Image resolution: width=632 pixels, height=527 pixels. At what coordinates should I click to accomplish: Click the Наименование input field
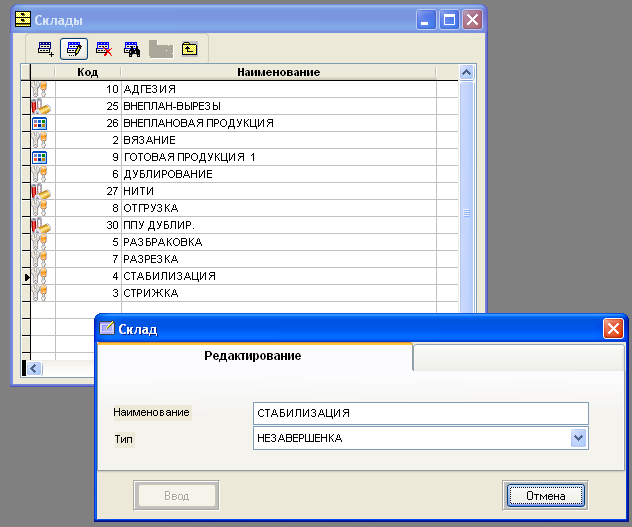pyautogui.click(x=420, y=413)
